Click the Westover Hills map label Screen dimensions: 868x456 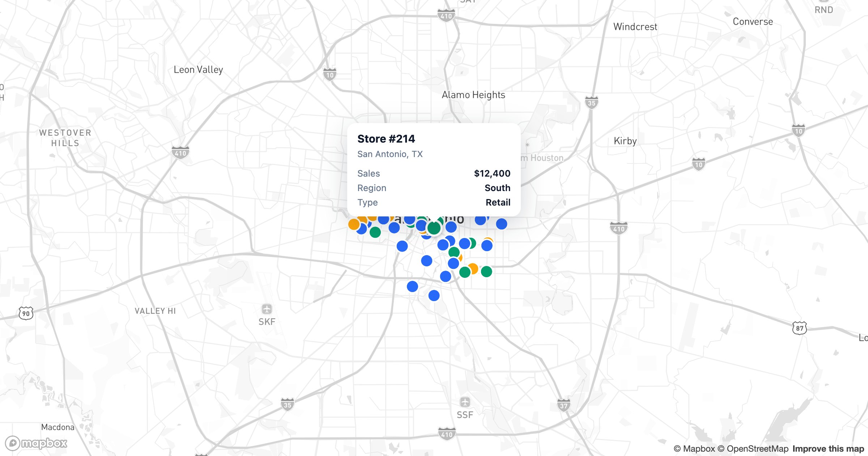65,138
